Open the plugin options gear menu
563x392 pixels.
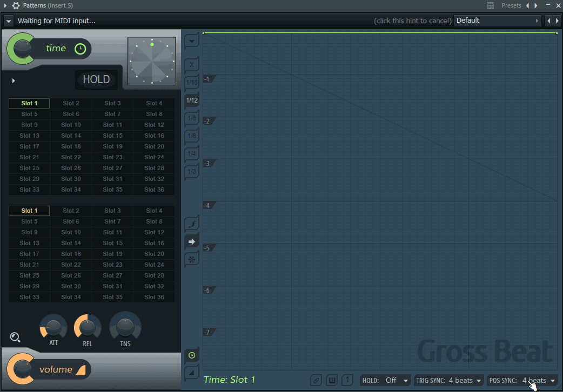16,5
